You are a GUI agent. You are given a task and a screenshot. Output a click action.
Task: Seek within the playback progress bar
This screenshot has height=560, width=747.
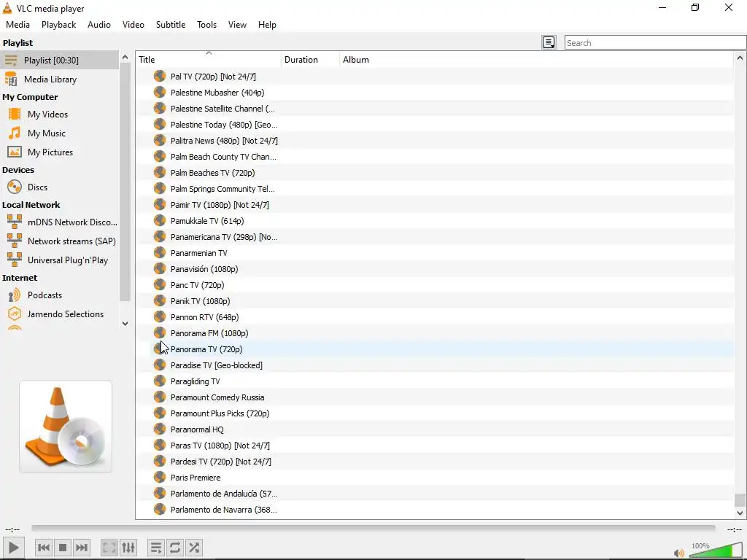[x=373, y=528]
